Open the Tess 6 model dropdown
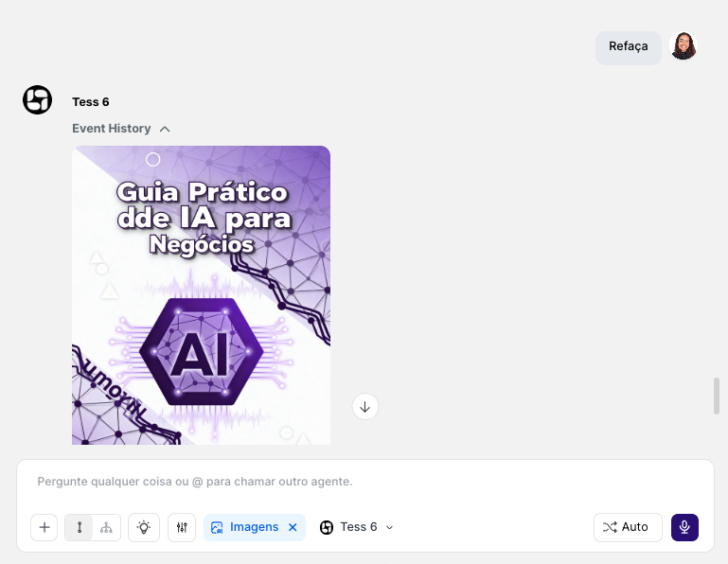Image resolution: width=728 pixels, height=564 pixels. (357, 527)
